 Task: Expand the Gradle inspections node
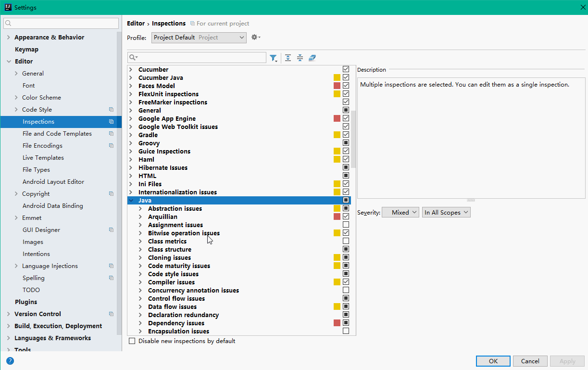[x=131, y=135]
